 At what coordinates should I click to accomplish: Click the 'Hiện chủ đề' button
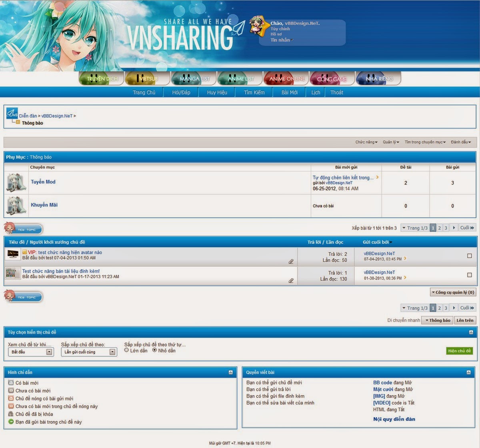[459, 351]
